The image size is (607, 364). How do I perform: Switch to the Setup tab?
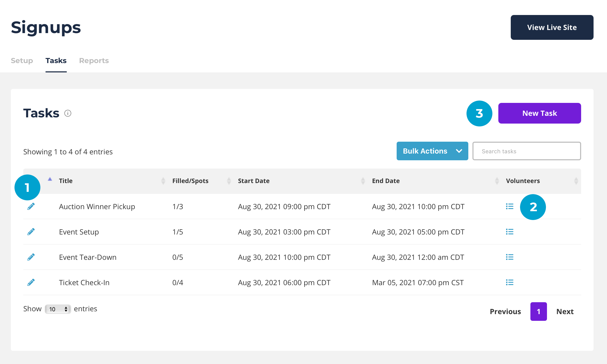coord(22,61)
